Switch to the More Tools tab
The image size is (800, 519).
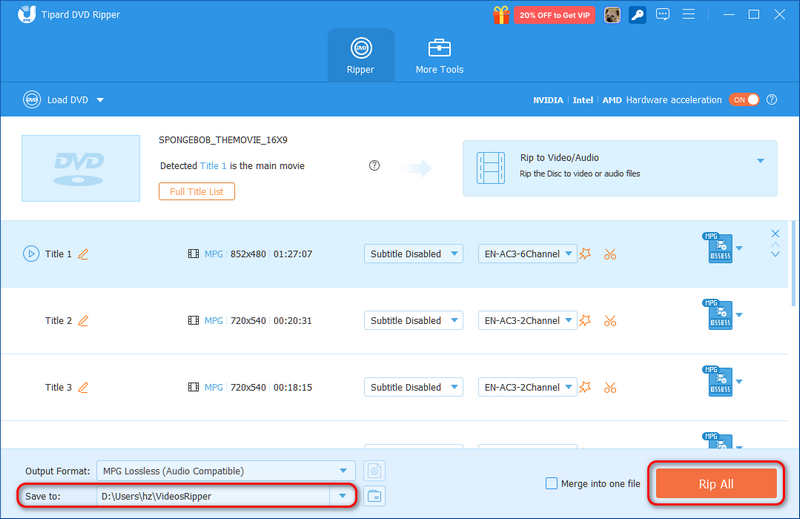(439, 56)
